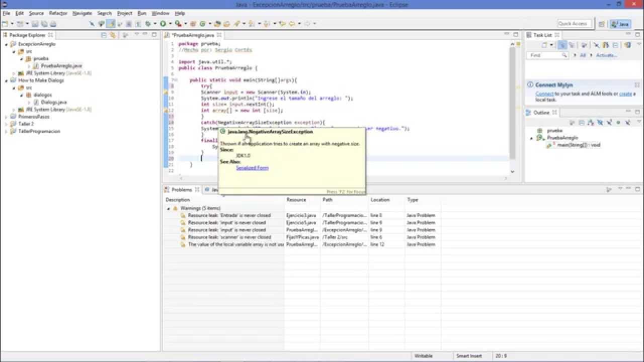Click the Connect link in Mylyn panel
Image resolution: width=644 pixels, height=362 pixels.
pyautogui.click(x=544, y=94)
